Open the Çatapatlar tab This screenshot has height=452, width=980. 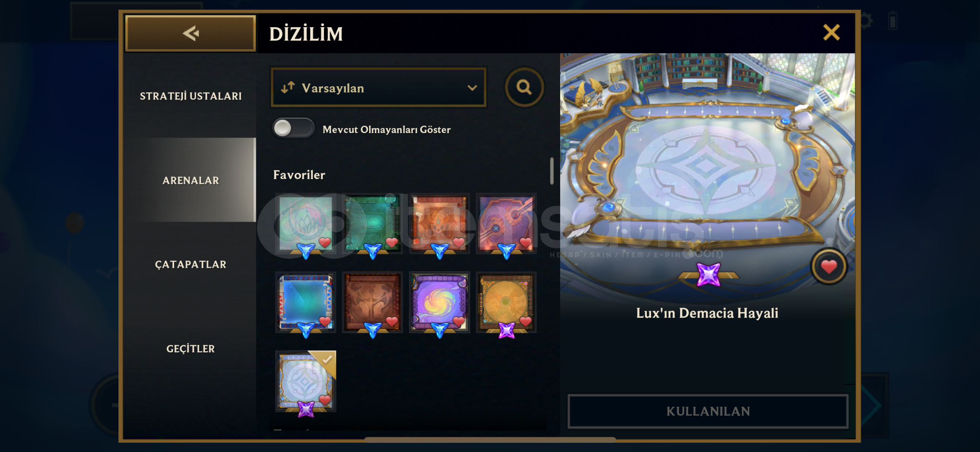[190, 265]
